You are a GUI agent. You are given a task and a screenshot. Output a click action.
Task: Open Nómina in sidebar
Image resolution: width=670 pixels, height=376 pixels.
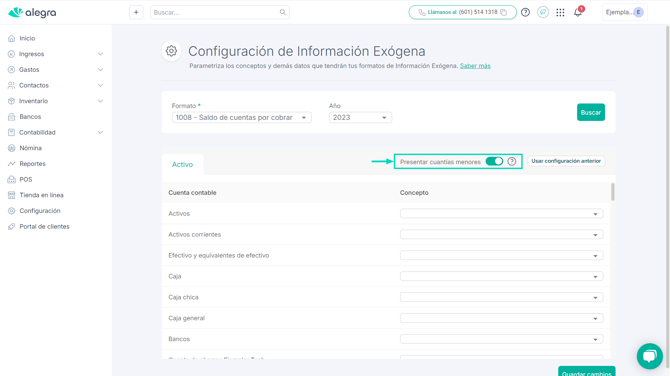(30, 148)
